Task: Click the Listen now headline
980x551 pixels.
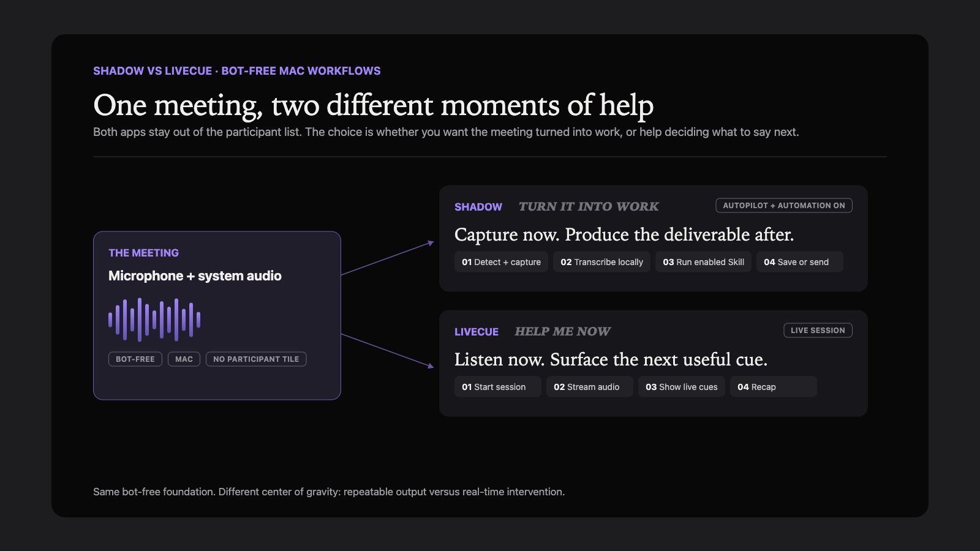Action: (611, 359)
